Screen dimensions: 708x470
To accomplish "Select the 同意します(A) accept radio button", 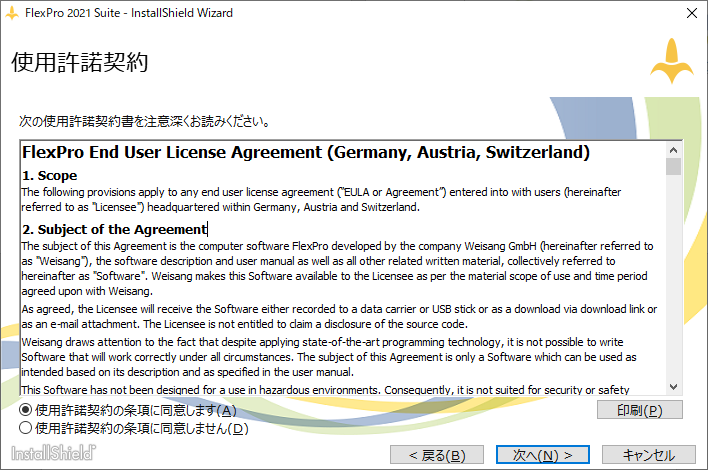I will (26, 410).
